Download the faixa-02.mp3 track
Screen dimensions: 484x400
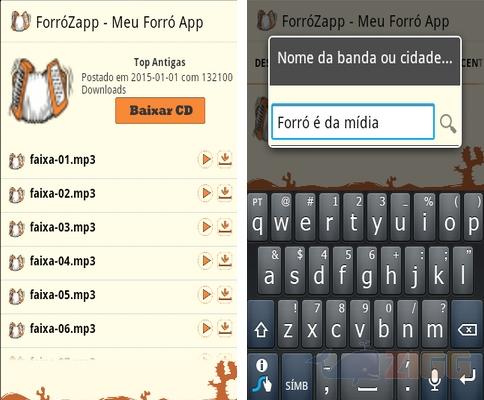(x=225, y=193)
